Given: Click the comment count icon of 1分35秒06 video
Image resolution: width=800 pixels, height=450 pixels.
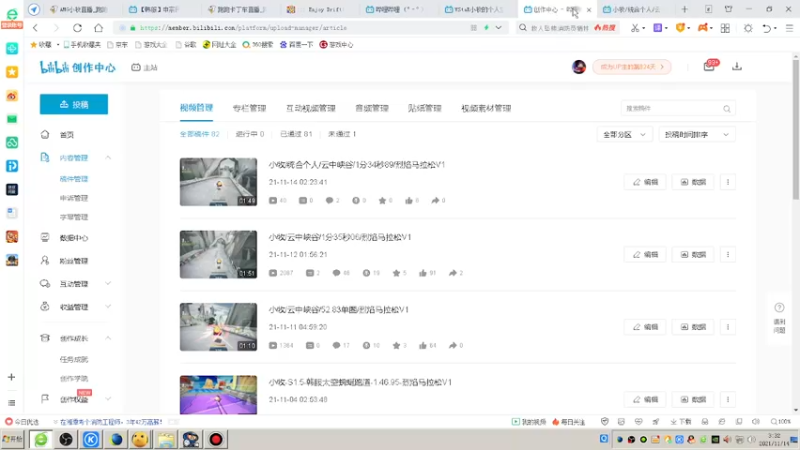Looking at the screenshot, I should 336,273.
